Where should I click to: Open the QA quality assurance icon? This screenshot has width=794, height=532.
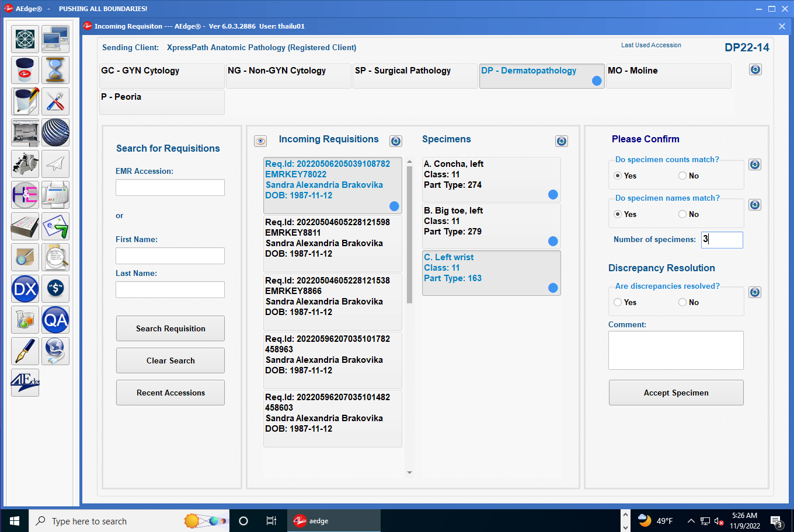55,320
